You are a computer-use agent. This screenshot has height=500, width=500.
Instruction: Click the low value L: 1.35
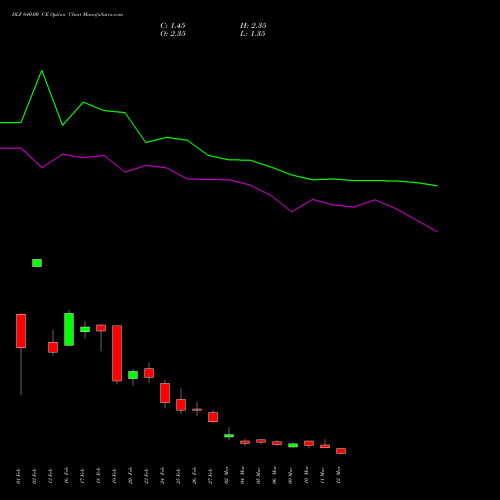pyautogui.click(x=253, y=34)
